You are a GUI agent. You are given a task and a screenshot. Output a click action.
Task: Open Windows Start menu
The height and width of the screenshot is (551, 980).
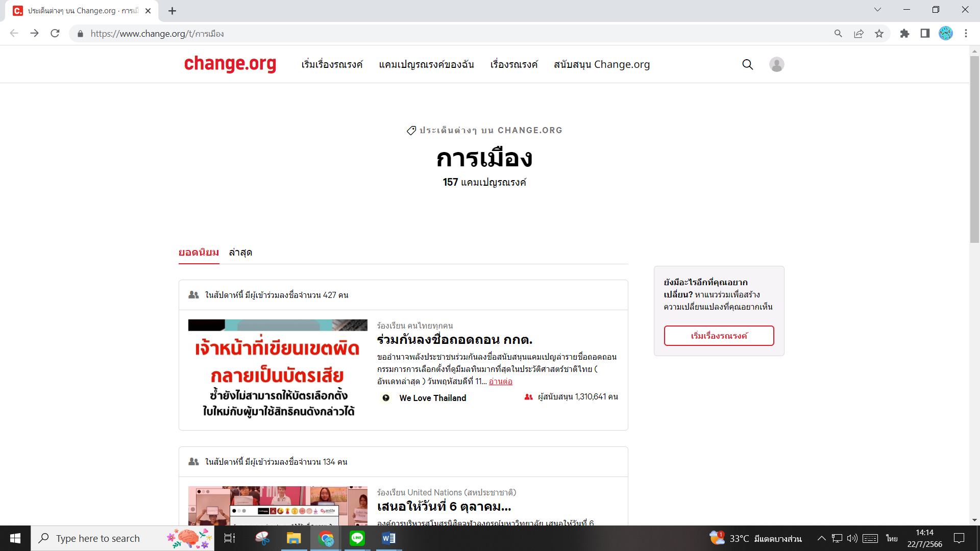point(15,538)
